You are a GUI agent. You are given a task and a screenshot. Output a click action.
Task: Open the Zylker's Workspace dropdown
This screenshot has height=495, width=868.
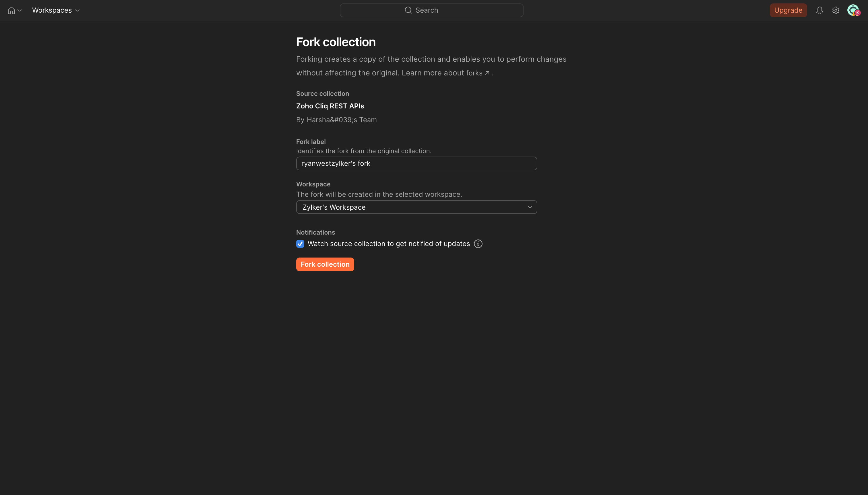(x=416, y=207)
